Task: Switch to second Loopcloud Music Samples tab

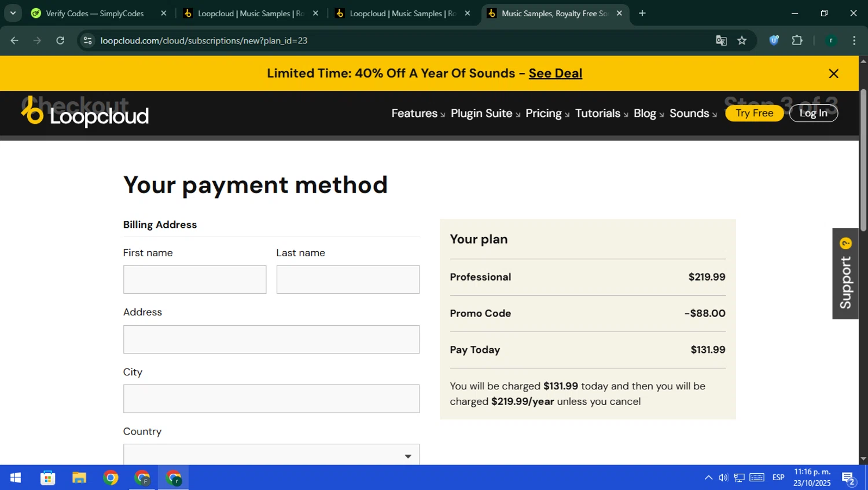Action: (403, 13)
